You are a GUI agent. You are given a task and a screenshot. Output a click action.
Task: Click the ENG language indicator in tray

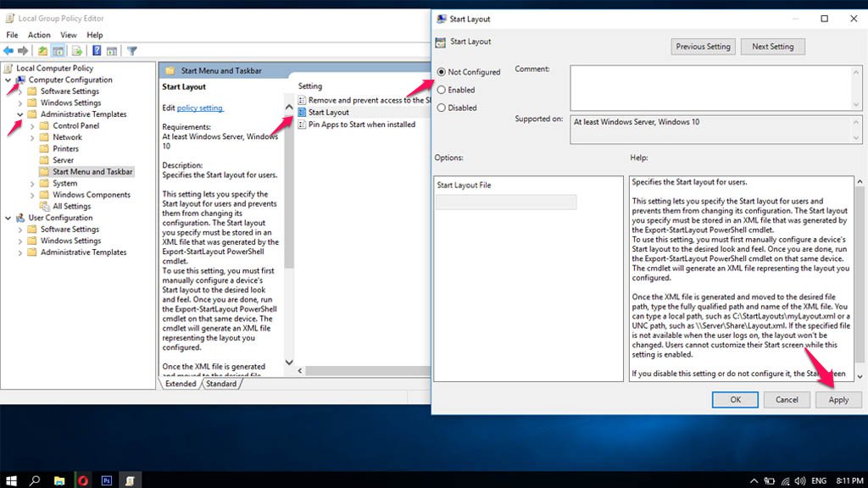pos(819,481)
